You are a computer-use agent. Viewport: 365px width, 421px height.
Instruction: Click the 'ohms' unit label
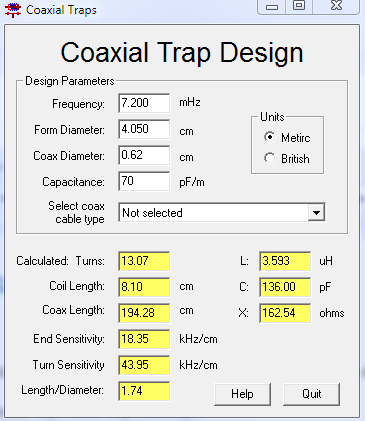coord(332,313)
